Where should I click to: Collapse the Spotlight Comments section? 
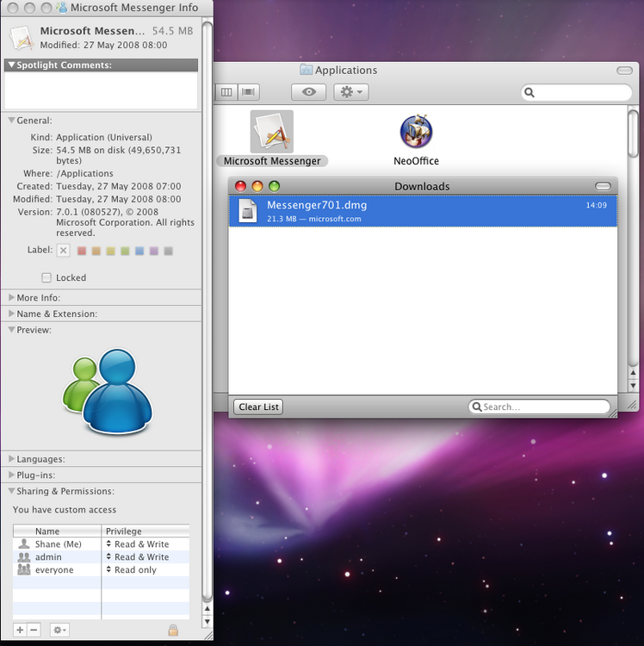click(11, 65)
